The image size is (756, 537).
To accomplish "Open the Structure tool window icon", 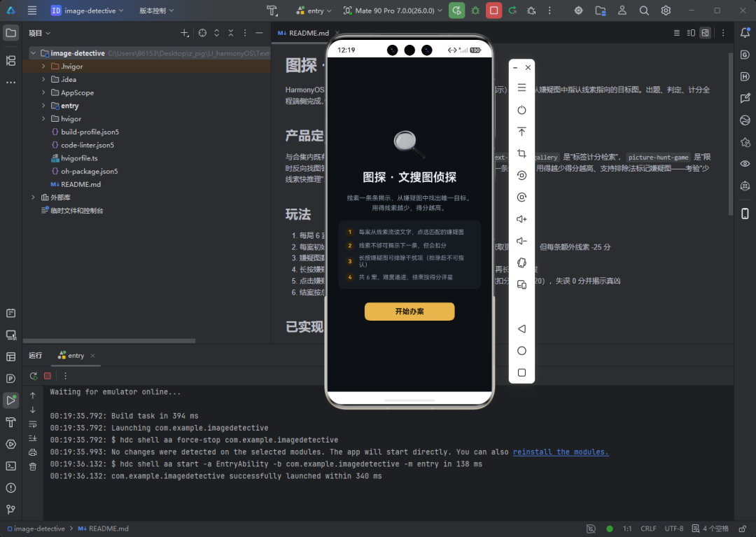I will (10, 60).
